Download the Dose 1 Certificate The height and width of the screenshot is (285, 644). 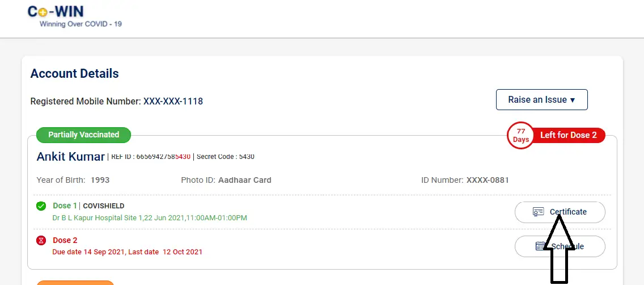coord(560,212)
